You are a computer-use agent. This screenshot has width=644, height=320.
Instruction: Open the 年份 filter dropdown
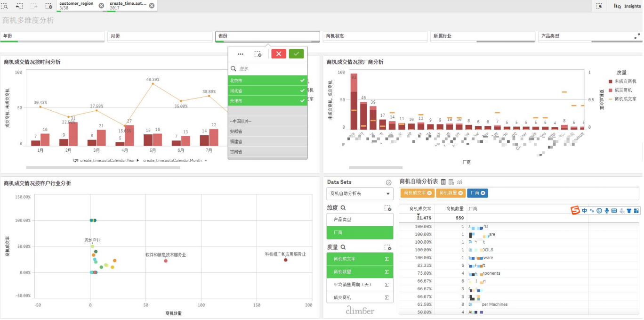pos(52,36)
